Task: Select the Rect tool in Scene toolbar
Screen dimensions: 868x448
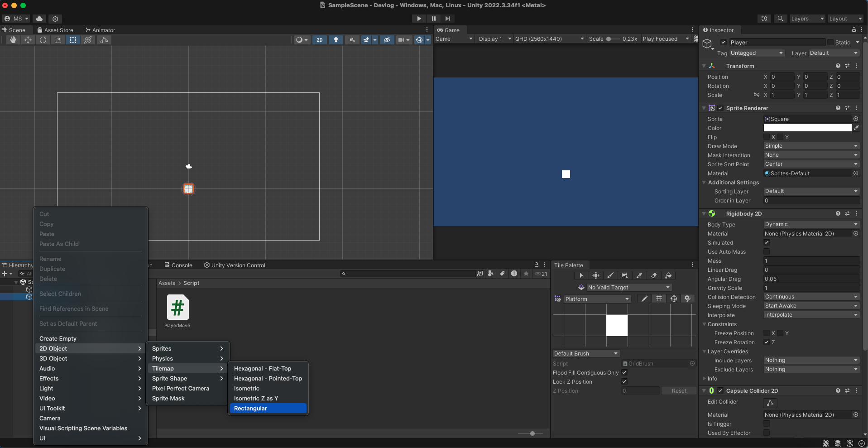Action: 72,40
